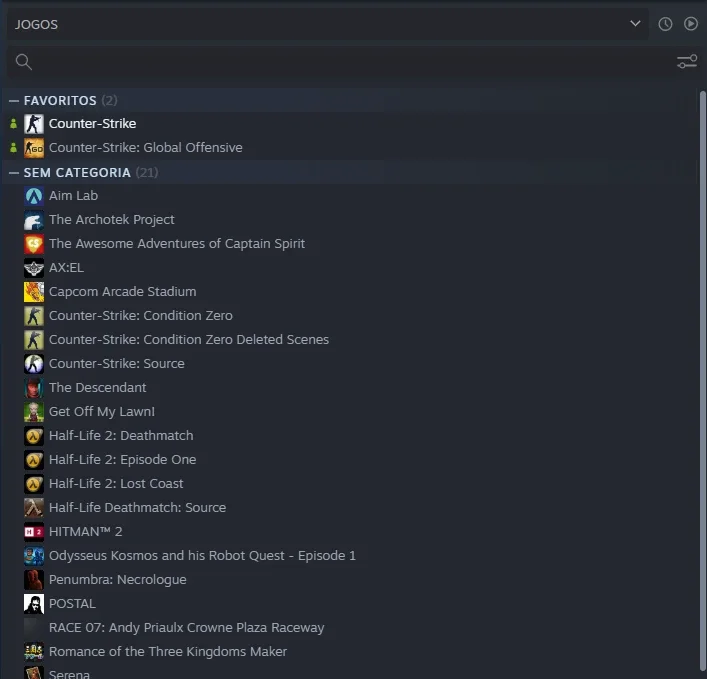Viewport: 707px width, 679px height.
Task: Click the POSTAL game icon
Action: coord(34,604)
